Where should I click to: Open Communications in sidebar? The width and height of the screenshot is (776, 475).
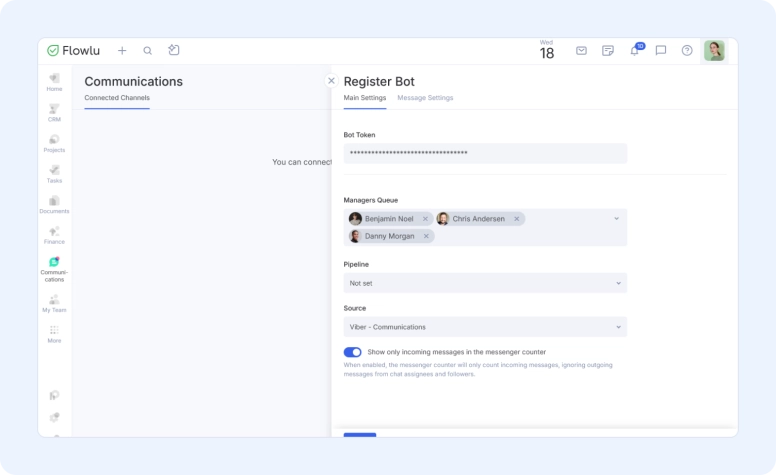click(x=54, y=270)
